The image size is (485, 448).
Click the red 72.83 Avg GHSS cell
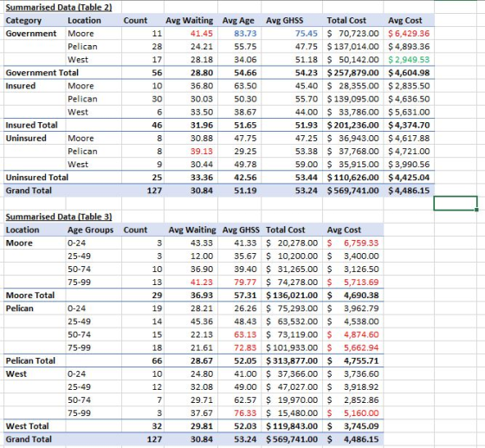(245, 347)
